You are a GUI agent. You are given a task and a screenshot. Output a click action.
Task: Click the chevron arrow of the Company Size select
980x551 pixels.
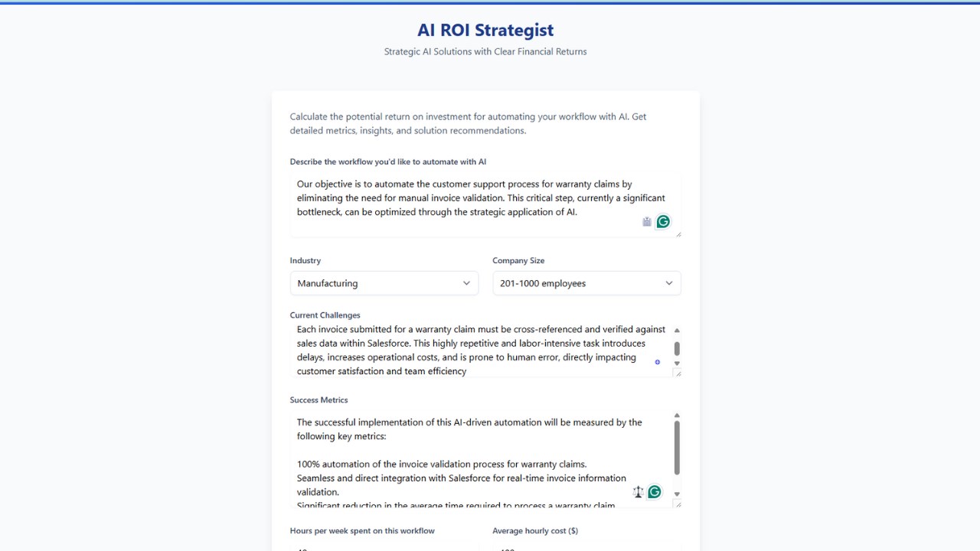pyautogui.click(x=669, y=283)
